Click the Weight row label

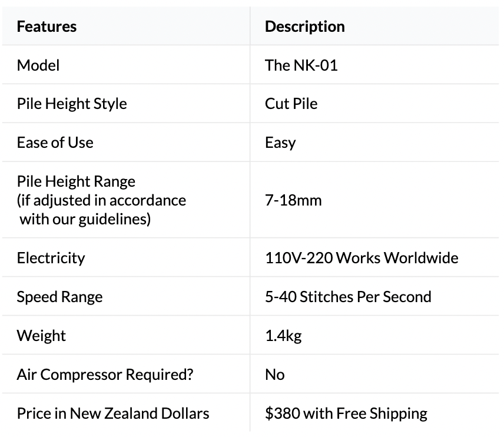tap(41, 336)
